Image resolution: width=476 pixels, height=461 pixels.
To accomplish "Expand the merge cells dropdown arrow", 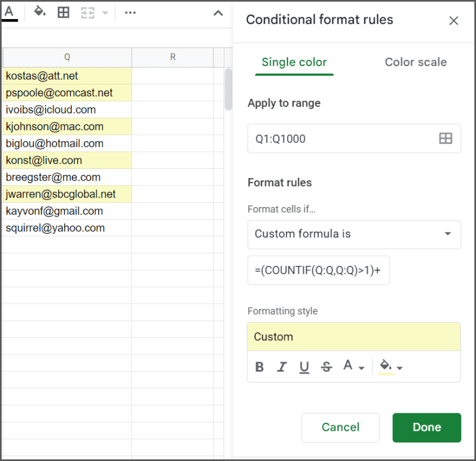I will click(x=104, y=12).
